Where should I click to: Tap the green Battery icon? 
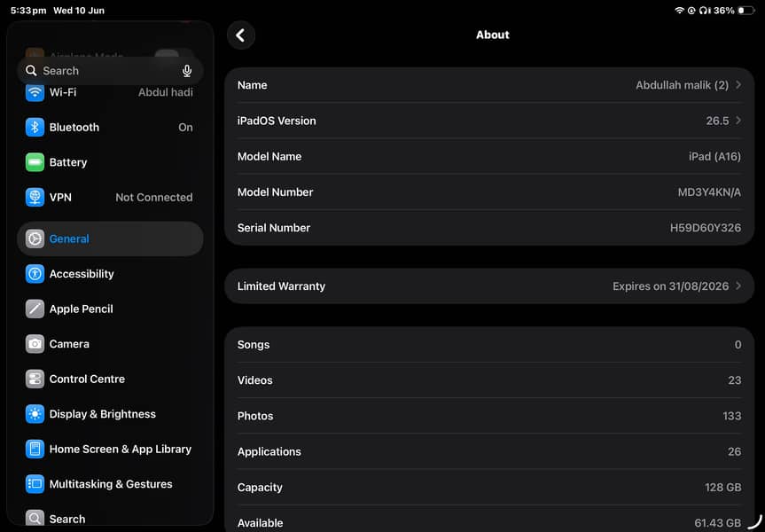pos(35,162)
